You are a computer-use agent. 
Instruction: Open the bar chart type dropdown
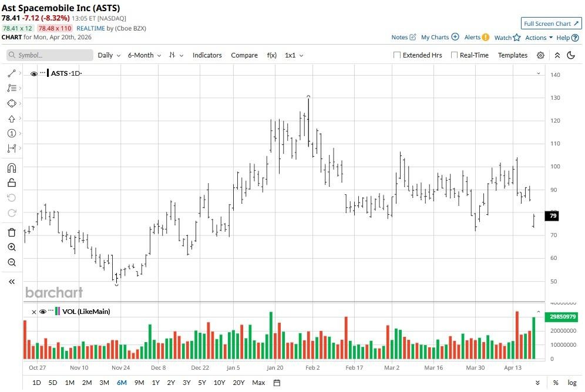tap(176, 55)
